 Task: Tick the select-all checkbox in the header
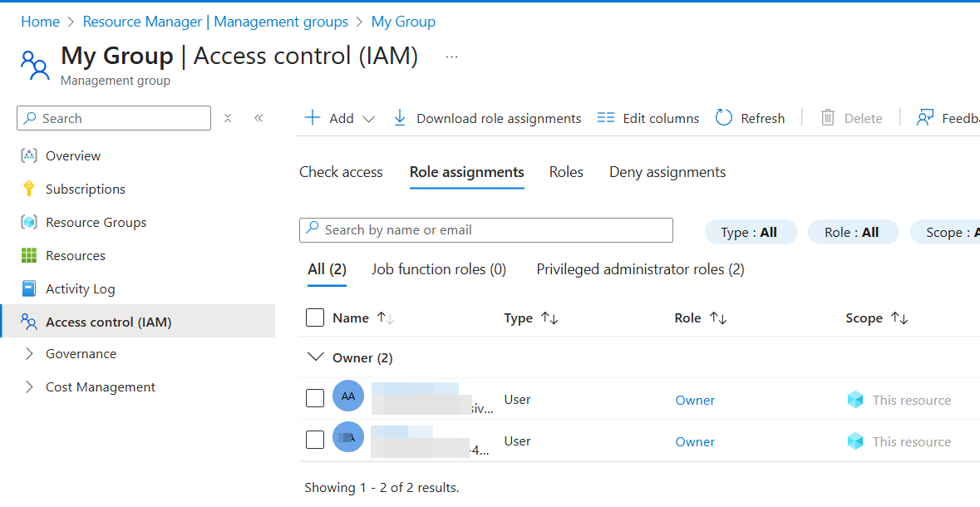315,317
